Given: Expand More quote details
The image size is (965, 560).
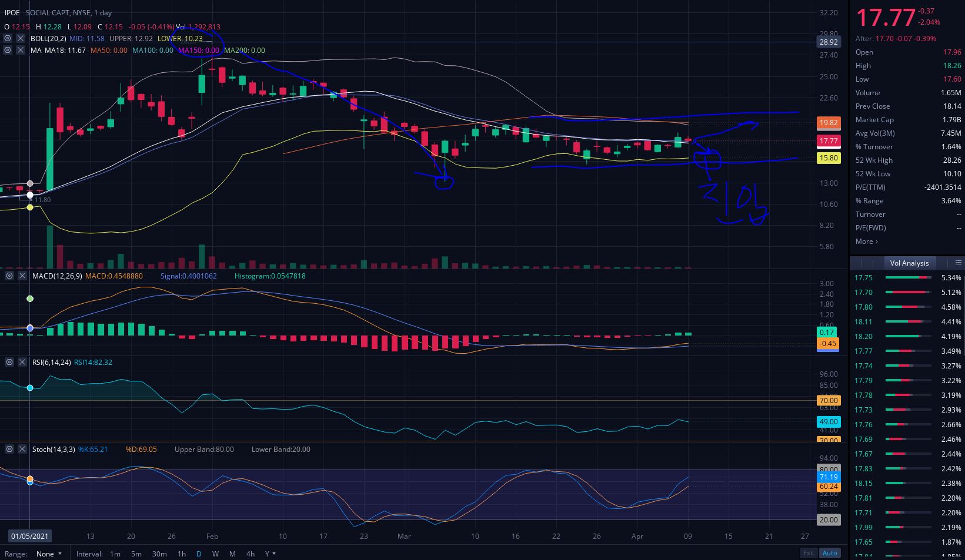Looking at the screenshot, I should [866, 242].
